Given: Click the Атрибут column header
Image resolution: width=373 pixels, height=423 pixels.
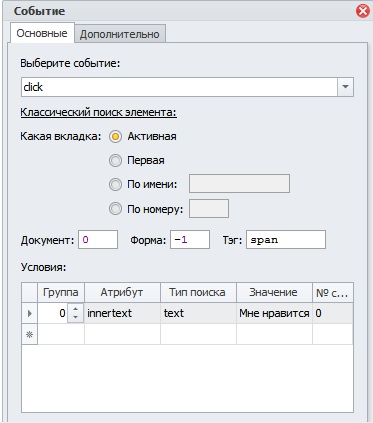Looking at the screenshot, I should [122, 292].
